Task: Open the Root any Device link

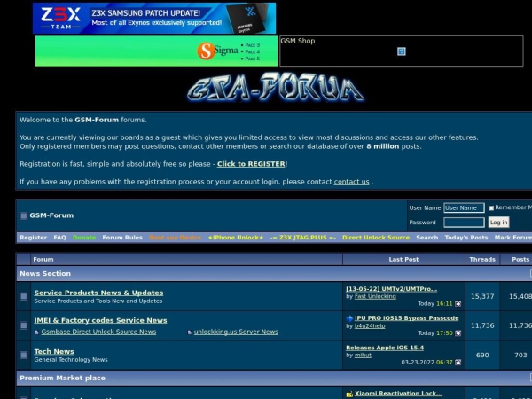Action: tap(175, 238)
